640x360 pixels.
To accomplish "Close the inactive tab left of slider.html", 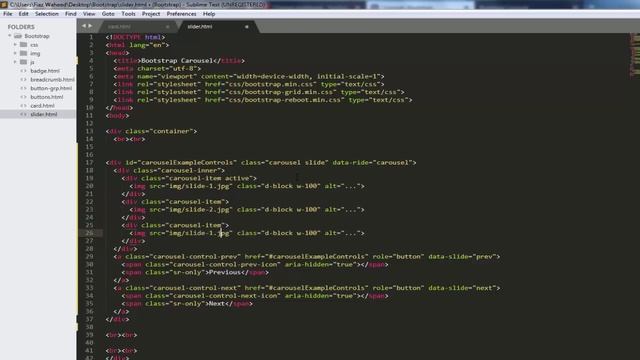I will click(x=167, y=27).
